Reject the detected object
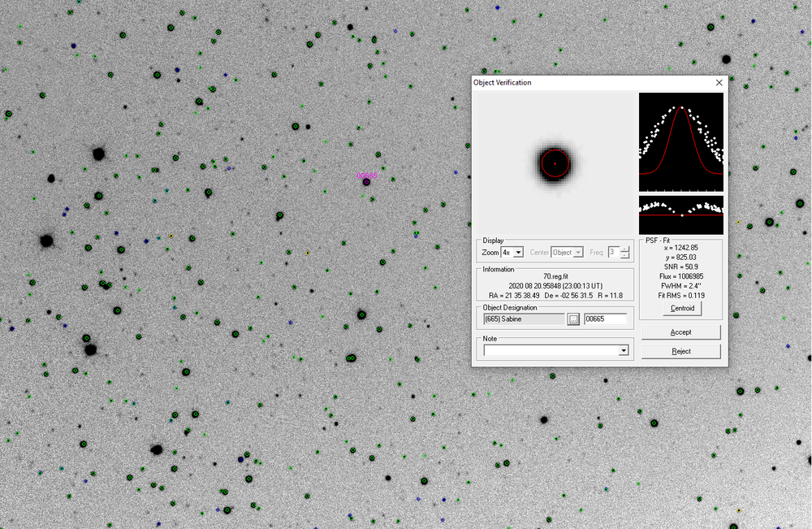Image resolution: width=812 pixels, height=529 pixels. [x=680, y=351]
